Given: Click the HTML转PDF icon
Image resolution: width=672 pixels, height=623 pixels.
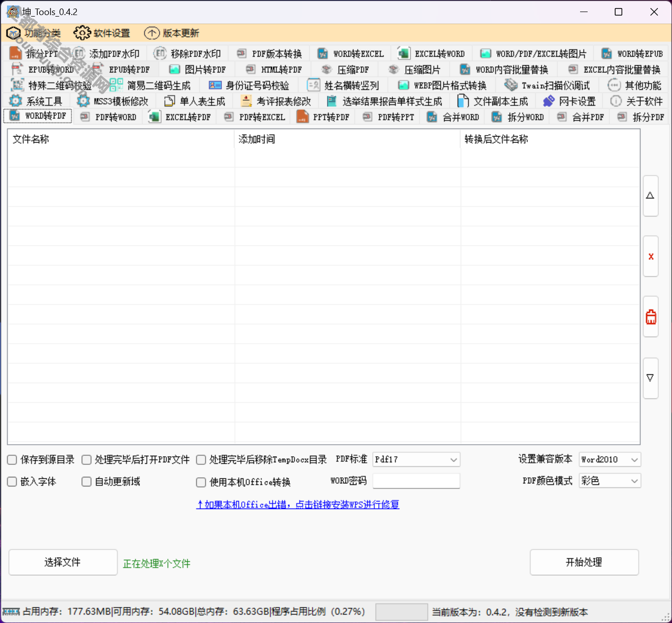Looking at the screenshot, I should click(251, 69).
